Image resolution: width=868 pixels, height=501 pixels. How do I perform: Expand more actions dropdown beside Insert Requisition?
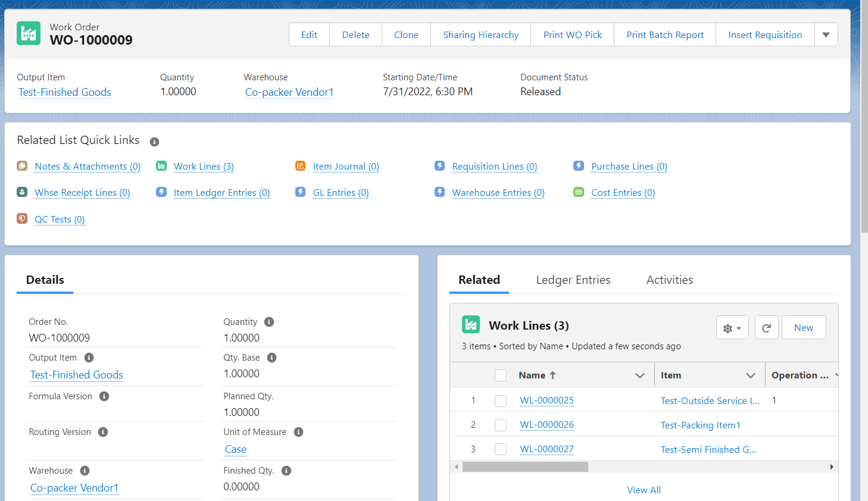tap(826, 35)
